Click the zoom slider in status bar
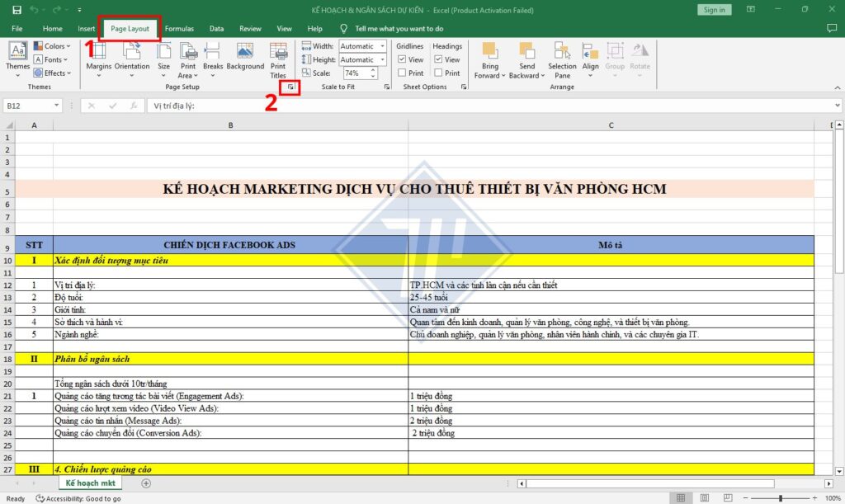Viewport: 845px width, 504px height. pos(780,498)
